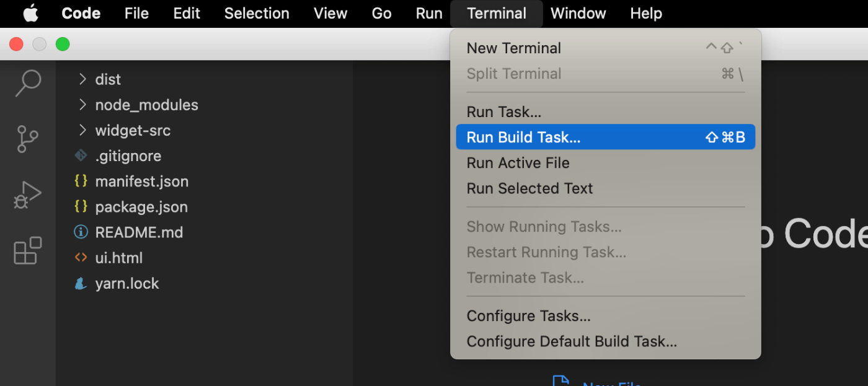Screen dimensions: 868x386
Task: Open the Window menu
Action: pos(578,13)
